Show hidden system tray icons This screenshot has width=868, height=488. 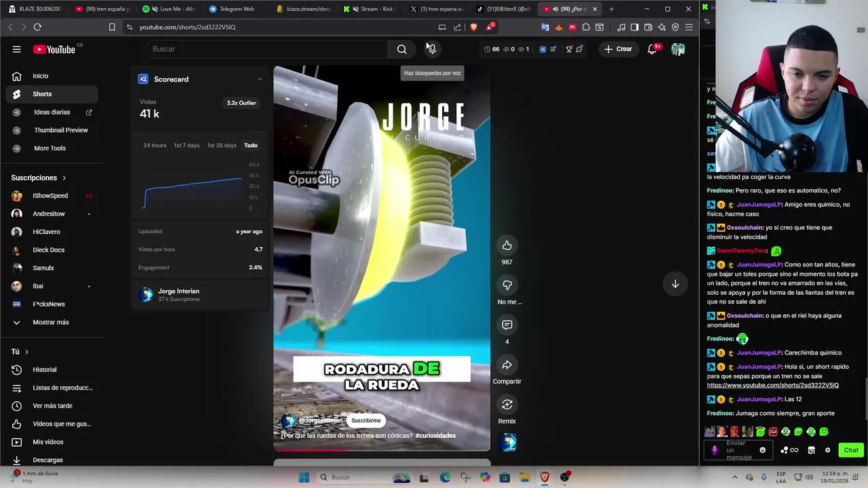click(735, 477)
